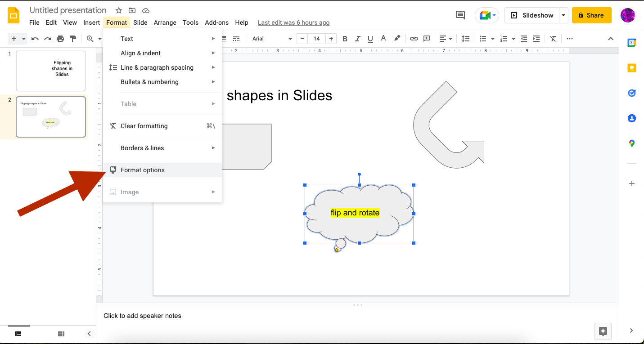Expand the Borders & lines submenu
The height and width of the screenshot is (344, 644).
(142, 148)
